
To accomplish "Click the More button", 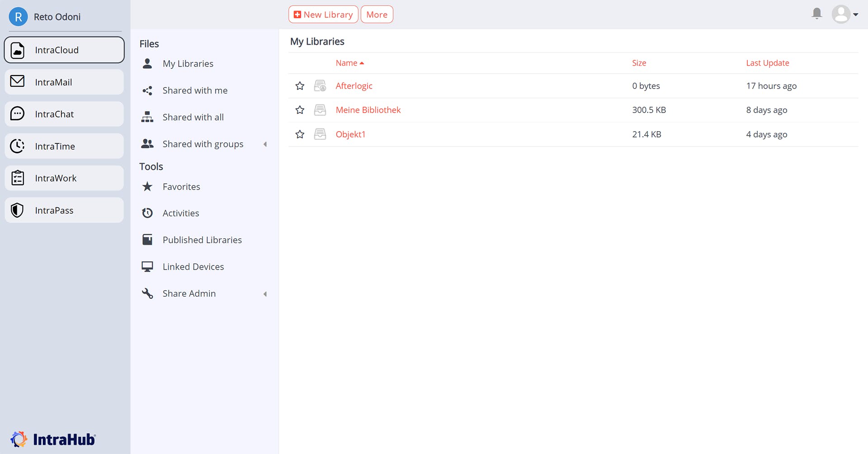I will tap(377, 14).
